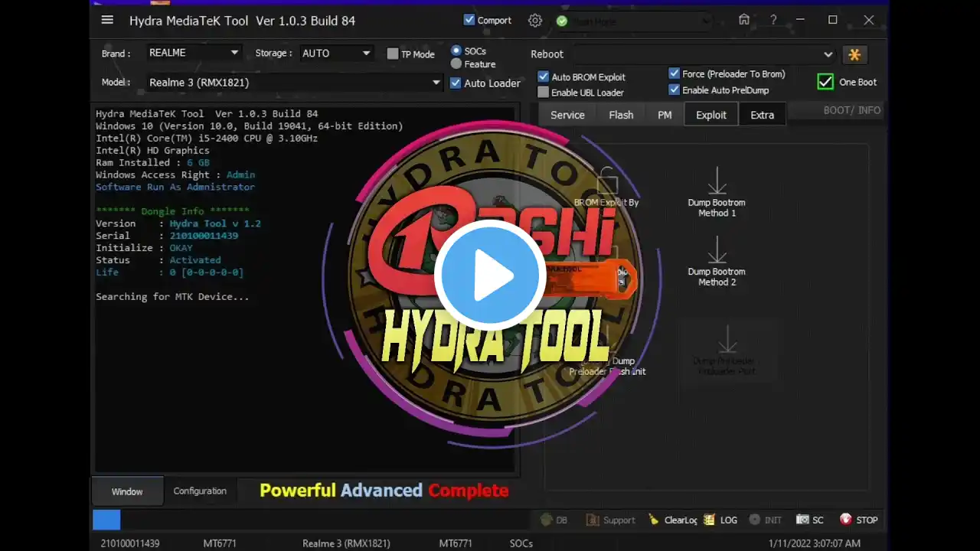The width and height of the screenshot is (980, 551).
Task: Open the Model dropdown showing Realme 3 (RMX1821)
Action: click(295, 82)
